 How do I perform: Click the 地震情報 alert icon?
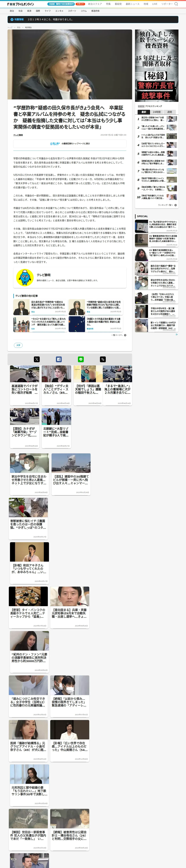coord(12,20)
